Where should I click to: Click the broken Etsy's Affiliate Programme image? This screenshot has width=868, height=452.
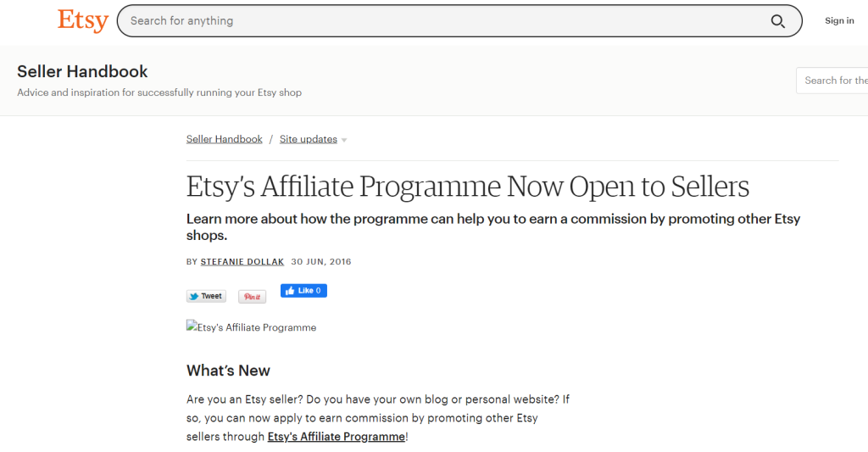[251, 327]
